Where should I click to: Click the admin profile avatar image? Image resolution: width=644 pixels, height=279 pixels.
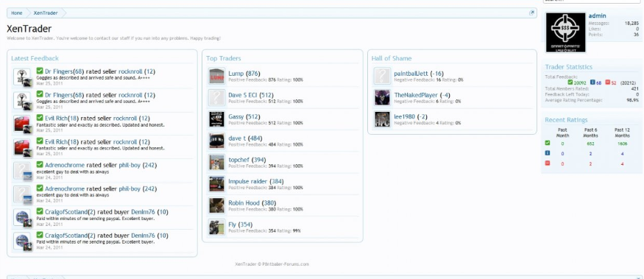click(x=565, y=32)
